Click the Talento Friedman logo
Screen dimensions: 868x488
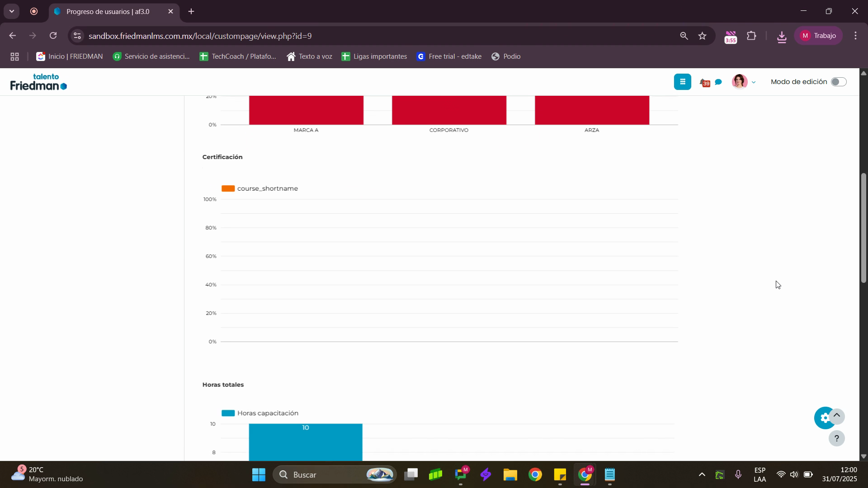pos(38,82)
